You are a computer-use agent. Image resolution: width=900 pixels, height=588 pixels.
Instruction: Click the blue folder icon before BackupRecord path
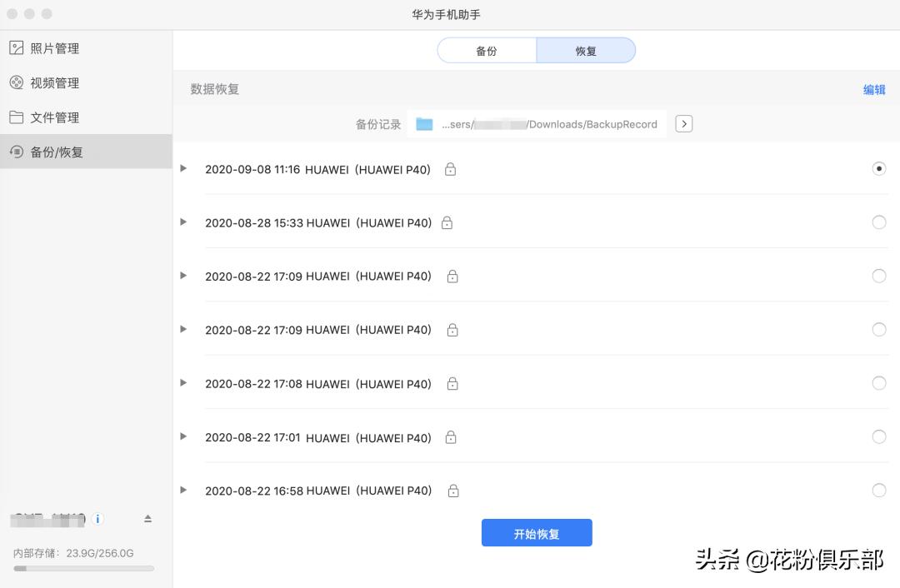coord(426,123)
